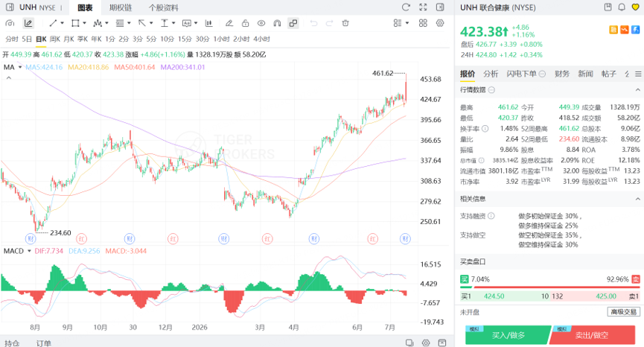Image resolution: width=644 pixels, height=347 pixels.
Task: Open the MA indicator dropdown
Action: (x=20, y=67)
